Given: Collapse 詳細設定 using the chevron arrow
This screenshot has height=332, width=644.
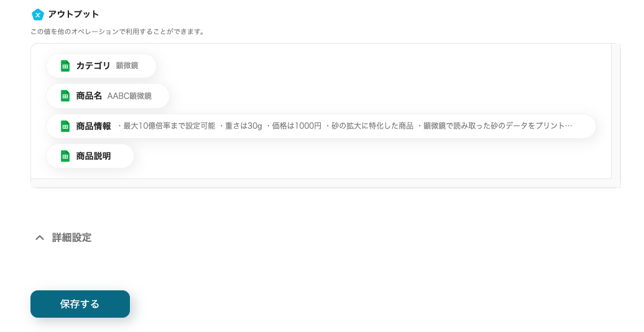Looking at the screenshot, I should [x=39, y=237].
